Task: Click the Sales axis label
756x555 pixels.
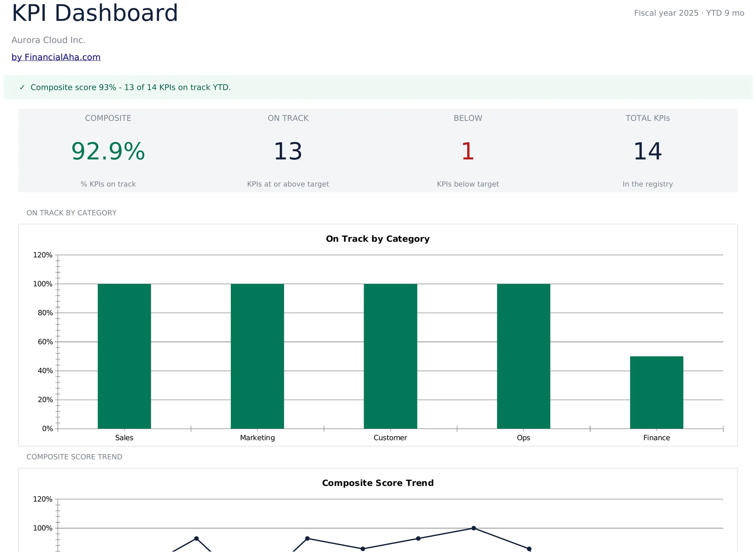Action: 124,438
